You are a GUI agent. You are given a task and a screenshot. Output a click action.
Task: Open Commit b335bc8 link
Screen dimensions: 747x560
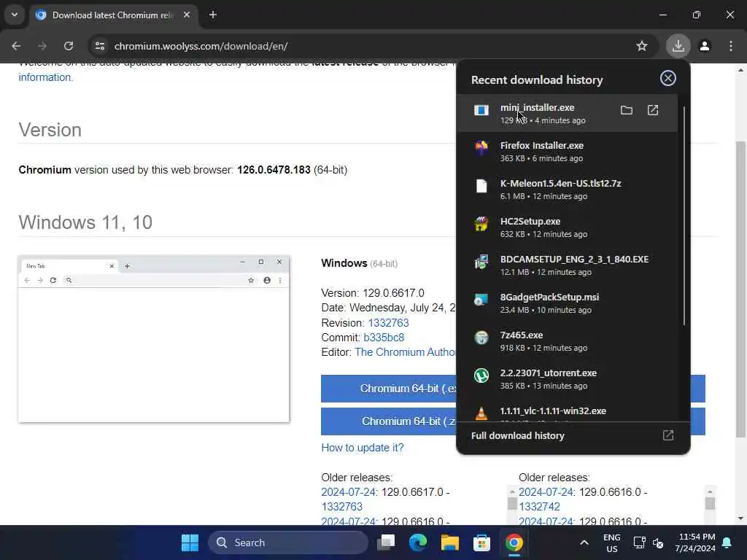[x=384, y=338]
